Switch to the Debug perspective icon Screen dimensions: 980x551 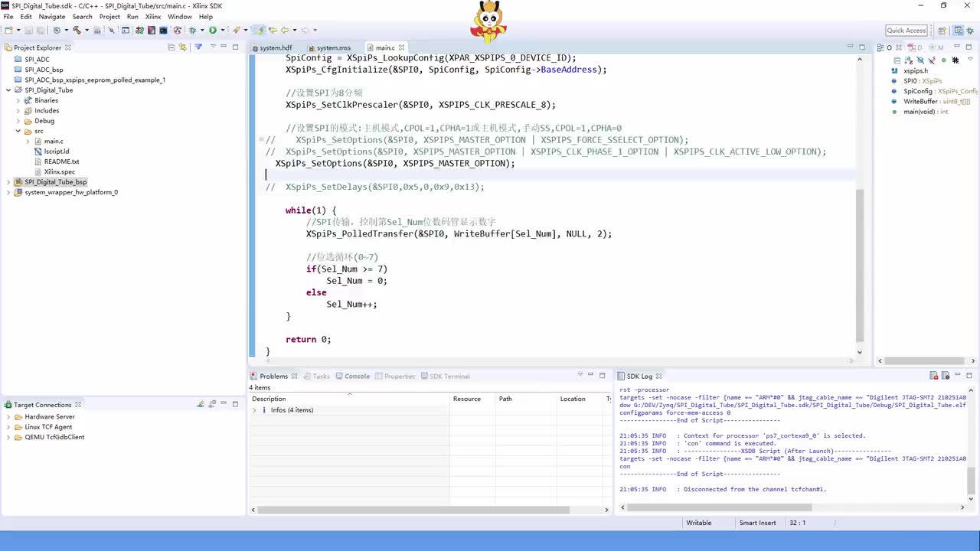pos(969,31)
